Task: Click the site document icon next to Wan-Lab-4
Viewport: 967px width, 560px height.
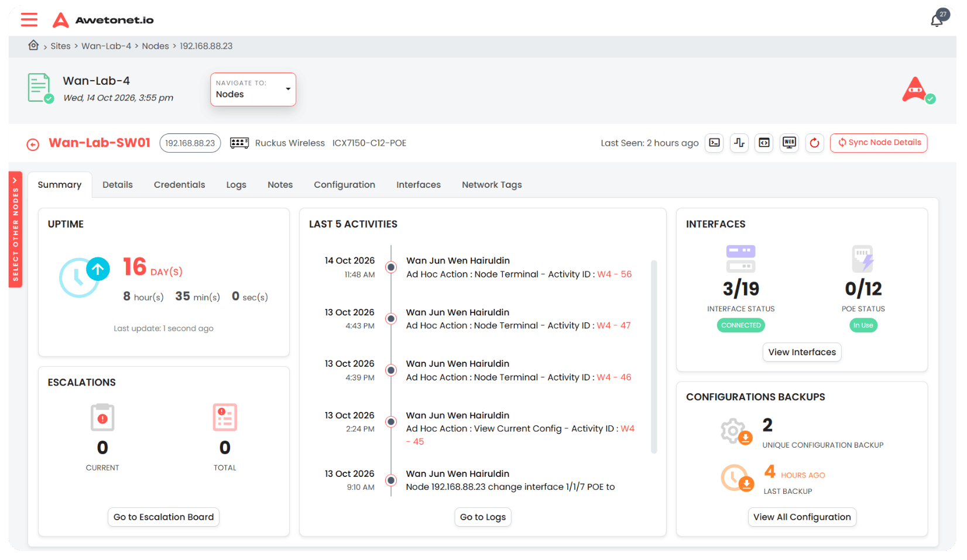Action: point(40,88)
